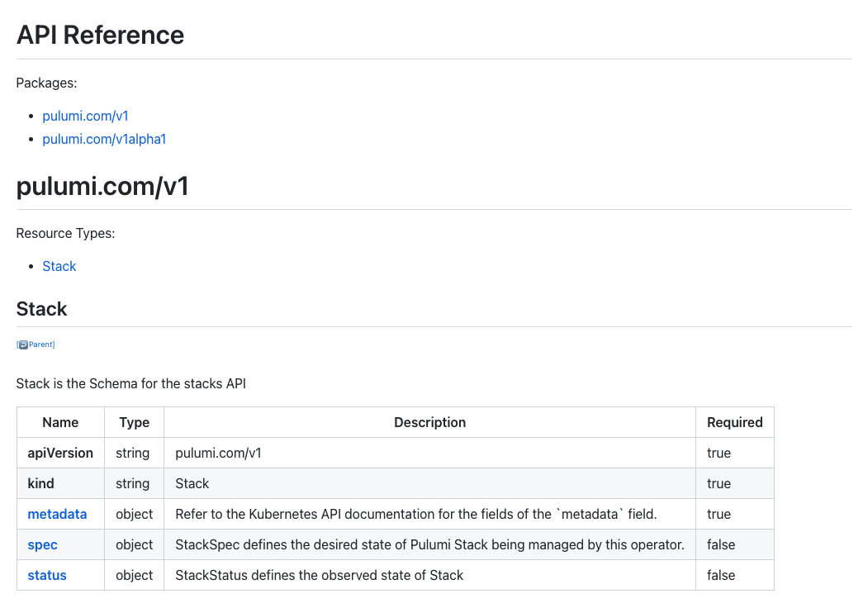Select the apiVersion name cell
The image size is (868, 608).
click(x=60, y=453)
